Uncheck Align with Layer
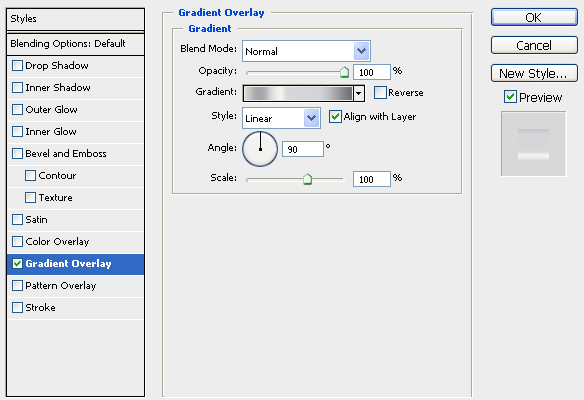Screen dimensions: 584x400 point(335,117)
